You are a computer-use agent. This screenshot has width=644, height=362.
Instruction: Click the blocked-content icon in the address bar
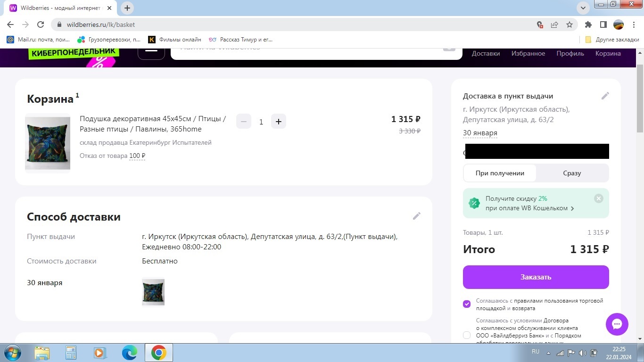pos(540,25)
